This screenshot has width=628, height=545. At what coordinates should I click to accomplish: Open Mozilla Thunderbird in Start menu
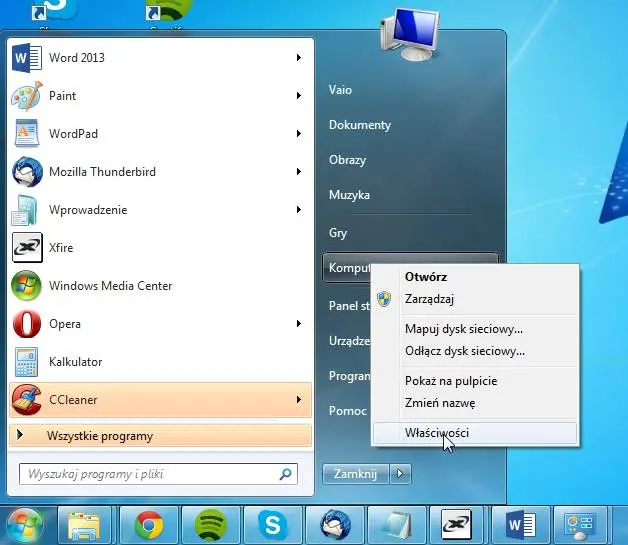coord(102,172)
